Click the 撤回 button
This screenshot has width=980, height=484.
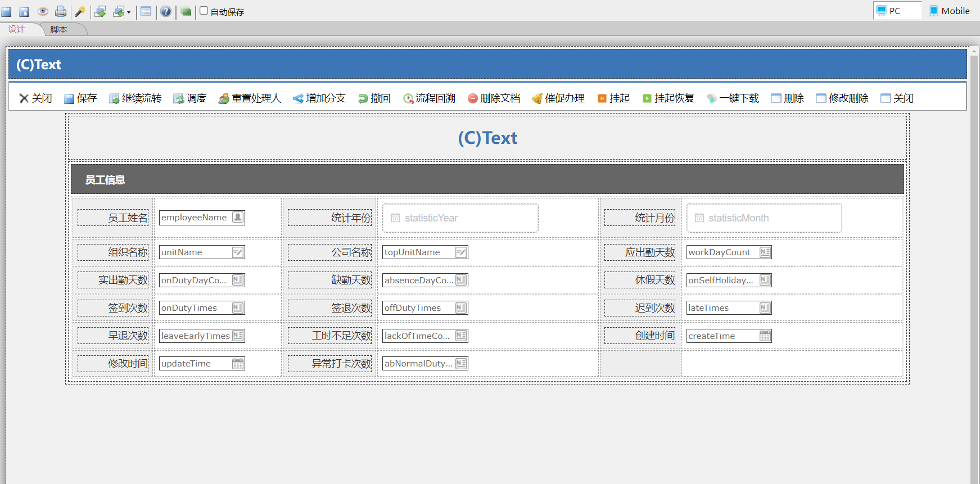374,98
